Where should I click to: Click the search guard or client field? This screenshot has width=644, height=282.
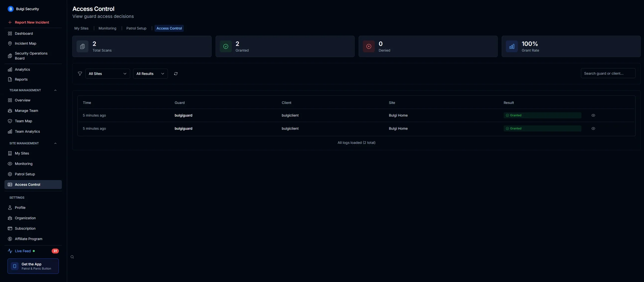click(x=608, y=73)
